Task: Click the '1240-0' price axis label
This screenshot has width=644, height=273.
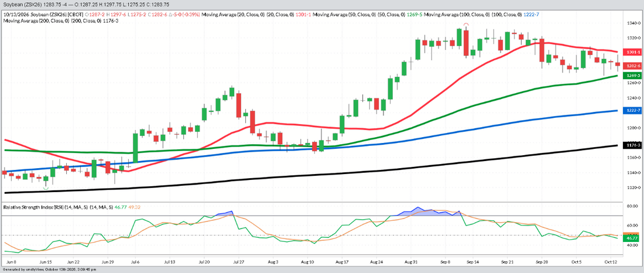Action: coord(633,98)
